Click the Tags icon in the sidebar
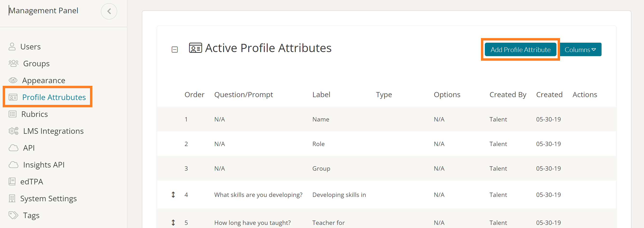This screenshot has width=644, height=228. click(x=14, y=215)
